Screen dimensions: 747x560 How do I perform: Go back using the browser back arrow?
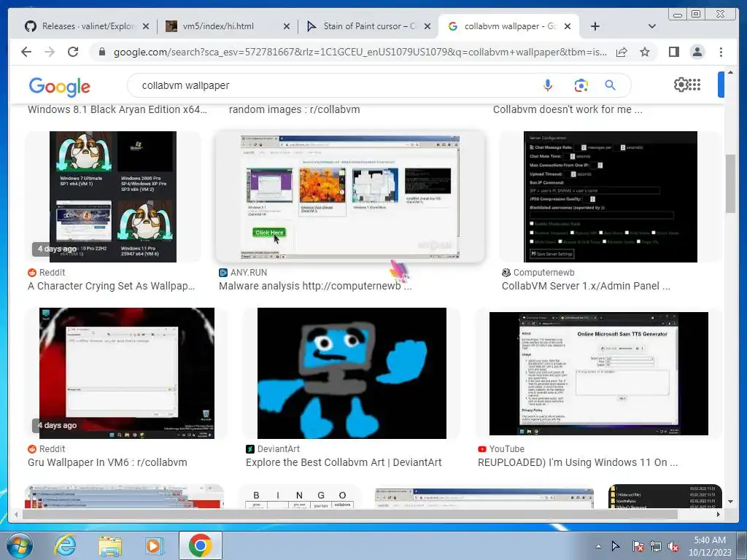point(26,52)
